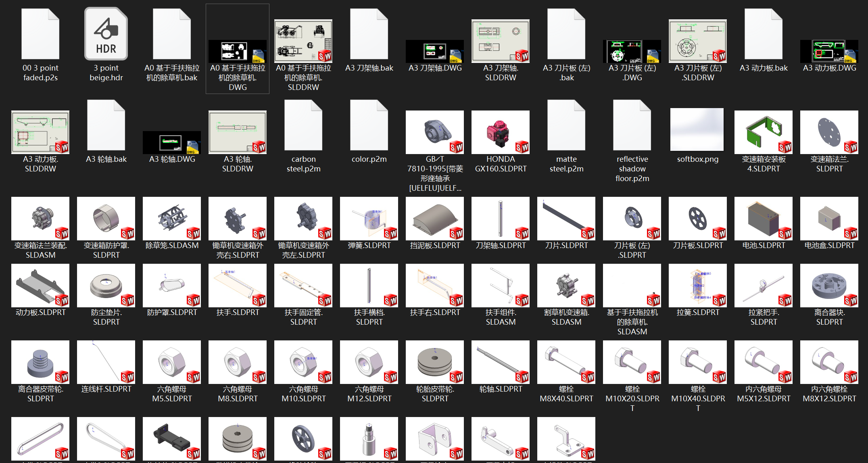Viewport: 868px width, 463px height.
Task: Click the 变速箱安装板4.SLDPRT green bracket file
Action: pyautogui.click(x=763, y=132)
